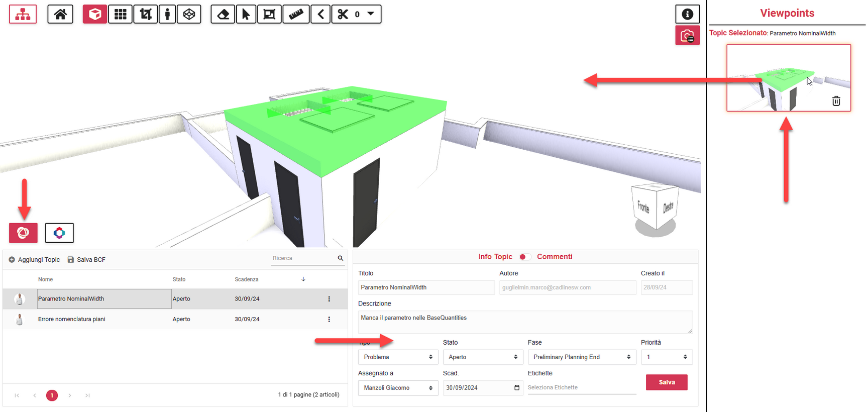The width and height of the screenshot is (868, 412).
Task: Click the Parametro NominalWidth viewpoint thumbnail
Action: 788,77
